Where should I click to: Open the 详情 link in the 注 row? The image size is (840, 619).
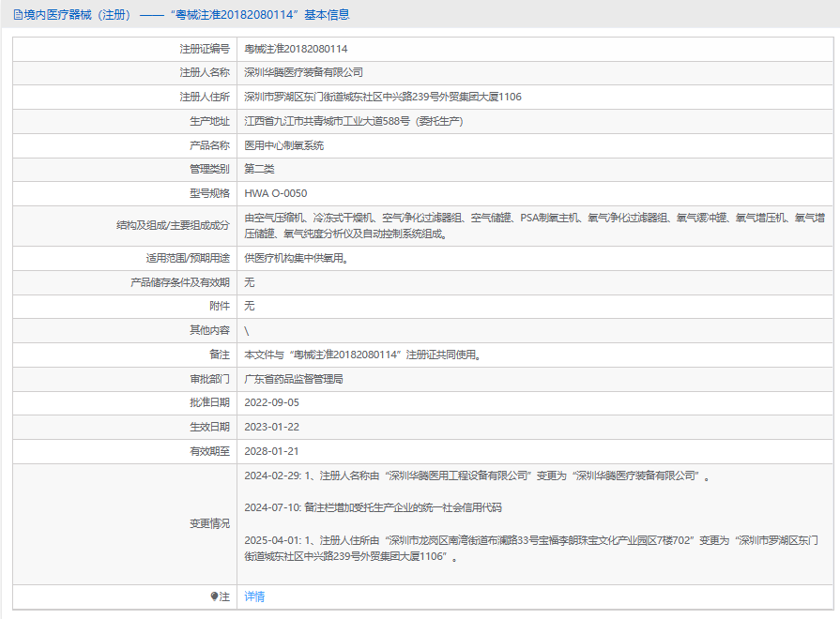coord(254,596)
